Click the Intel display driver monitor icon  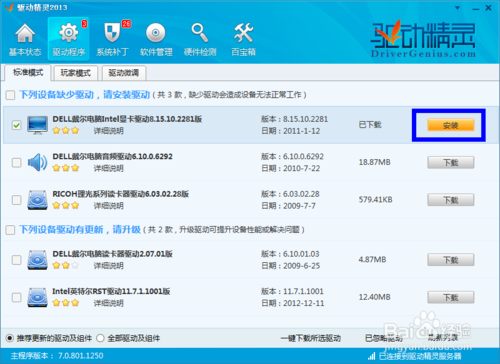[37, 125]
